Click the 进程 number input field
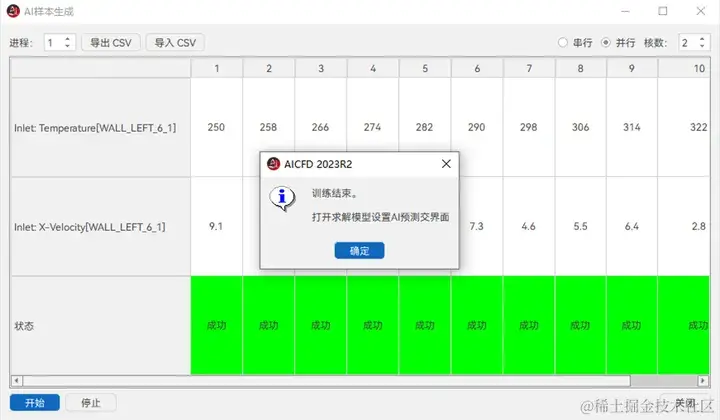This screenshot has height=420, width=720. point(54,43)
